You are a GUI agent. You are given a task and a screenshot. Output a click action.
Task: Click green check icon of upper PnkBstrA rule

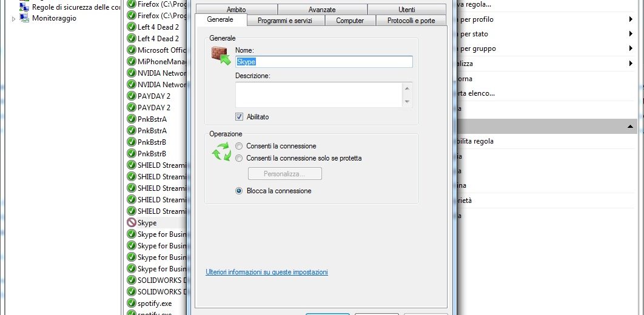(x=132, y=119)
